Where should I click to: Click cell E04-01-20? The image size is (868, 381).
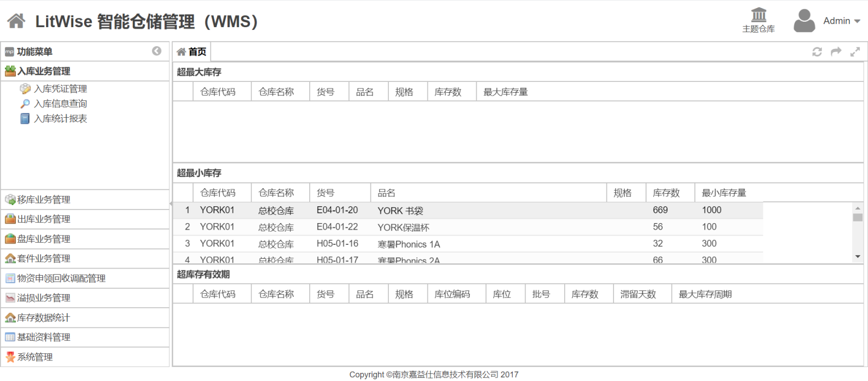click(x=337, y=210)
